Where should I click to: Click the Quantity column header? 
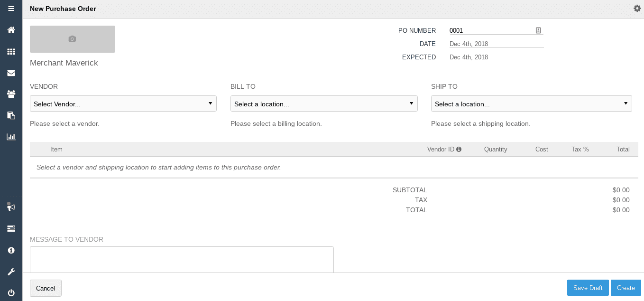pos(496,149)
